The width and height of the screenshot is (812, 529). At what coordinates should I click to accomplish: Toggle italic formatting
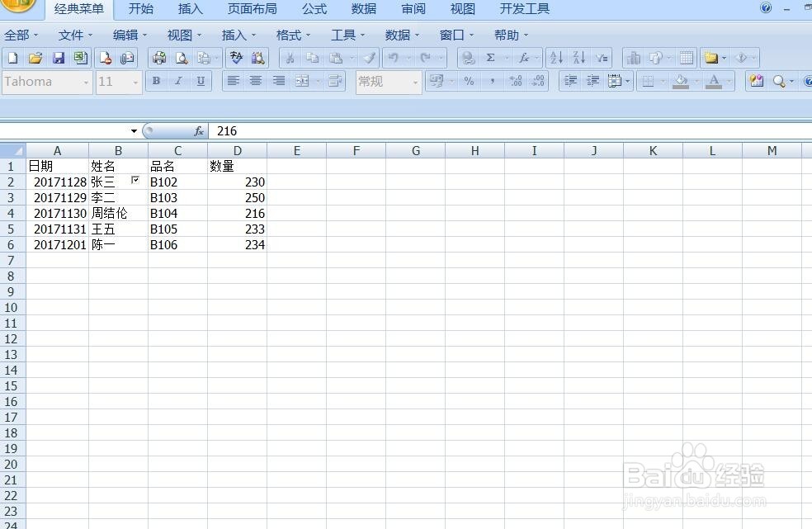pos(177,82)
